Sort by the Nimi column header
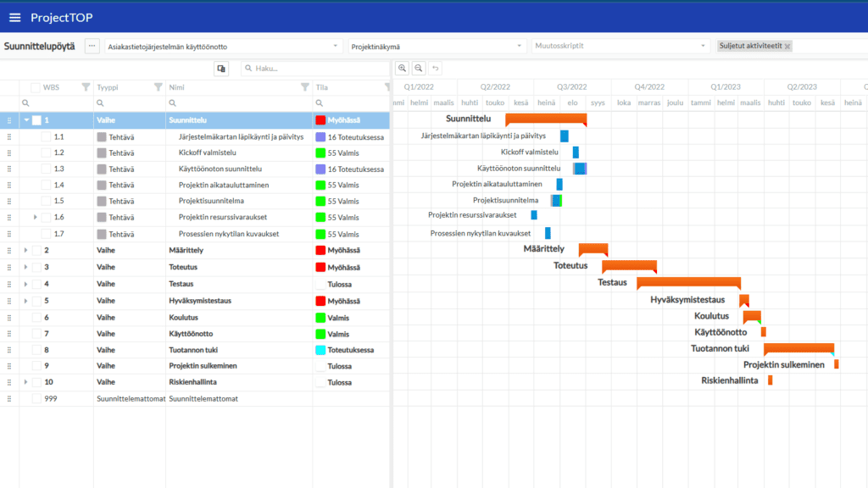The height and width of the screenshot is (488, 868). click(176, 87)
